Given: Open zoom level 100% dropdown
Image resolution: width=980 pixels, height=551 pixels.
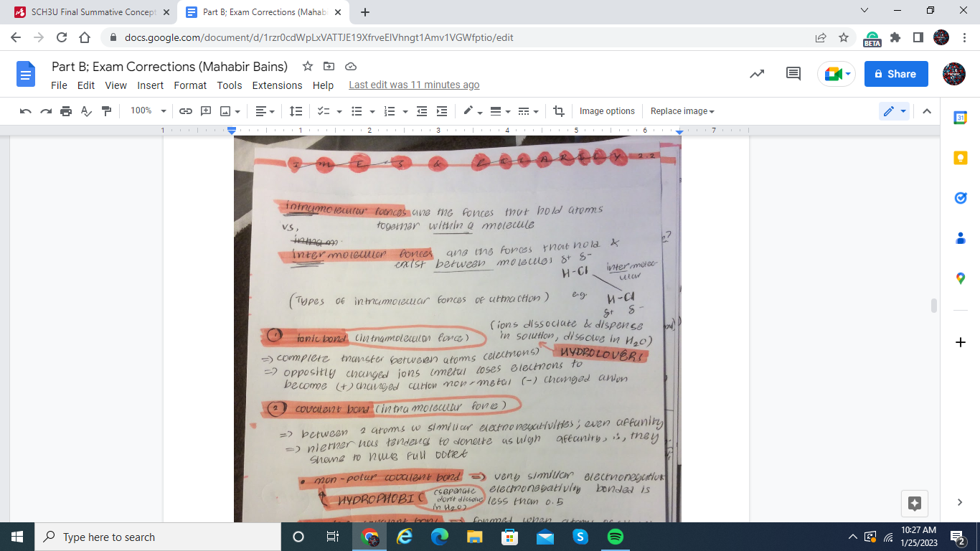Looking at the screenshot, I should point(148,111).
